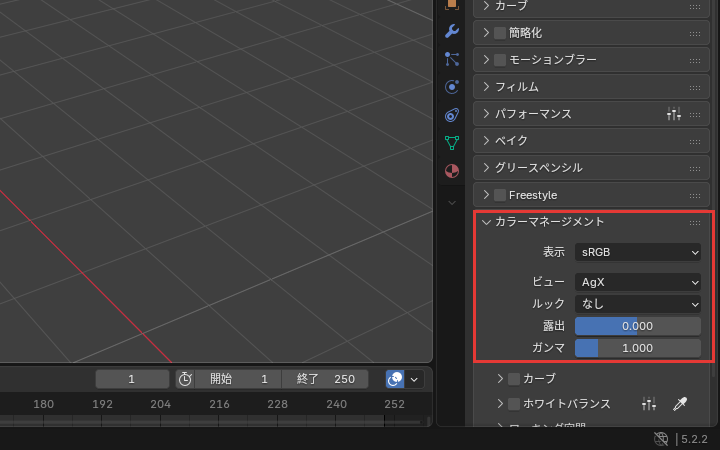The height and width of the screenshot is (450, 720).
Task: Open the Object Constraints properties tab
Action: (x=452, y=115)
